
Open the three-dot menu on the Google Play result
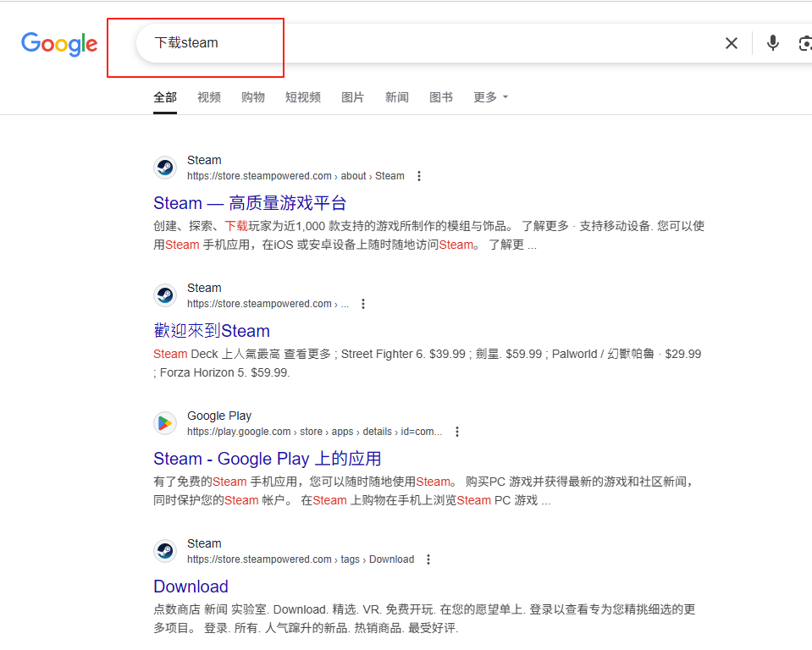457,431
